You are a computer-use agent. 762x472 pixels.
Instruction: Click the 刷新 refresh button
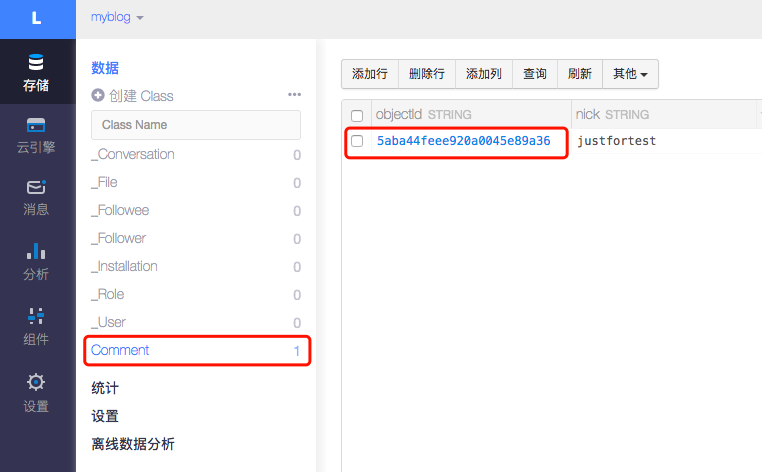pos(580,74)
